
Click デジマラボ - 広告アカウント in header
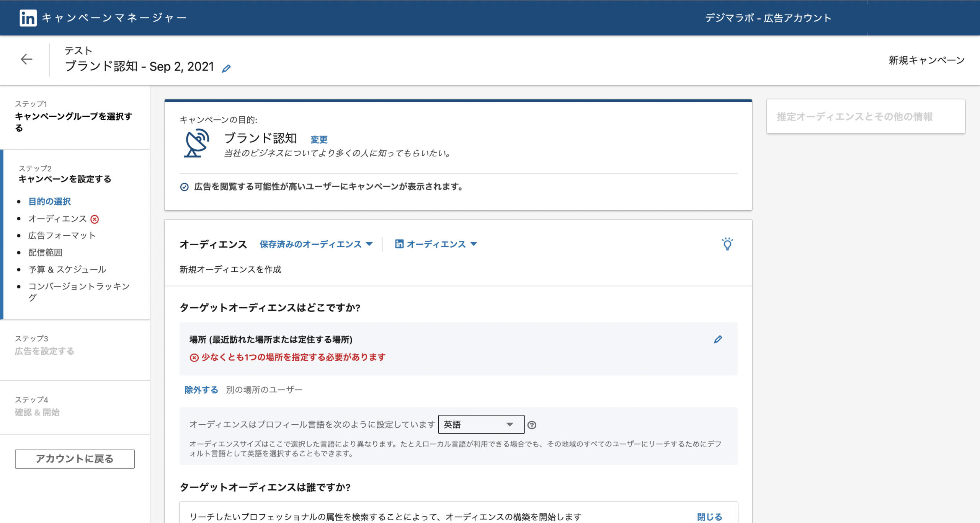(x=768, y=18)
